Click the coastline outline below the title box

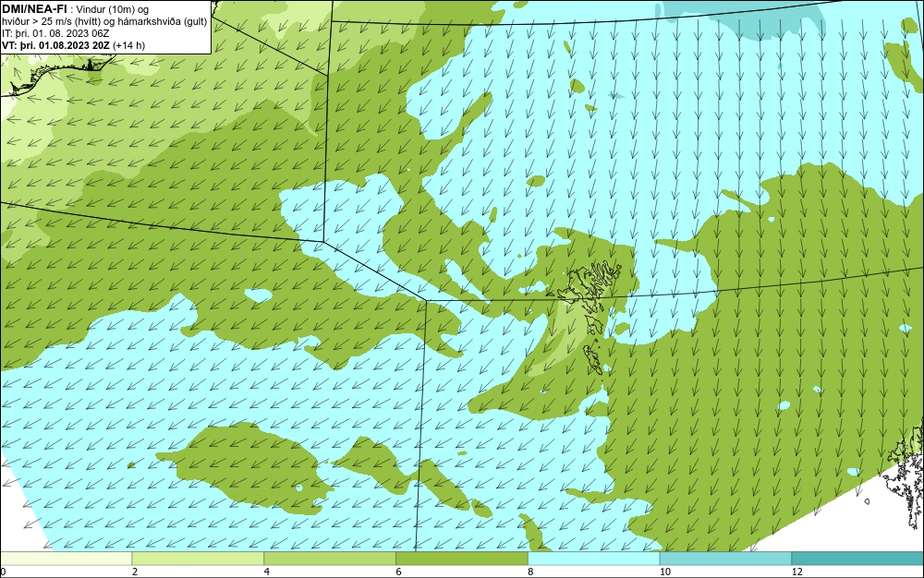[59, 74]
